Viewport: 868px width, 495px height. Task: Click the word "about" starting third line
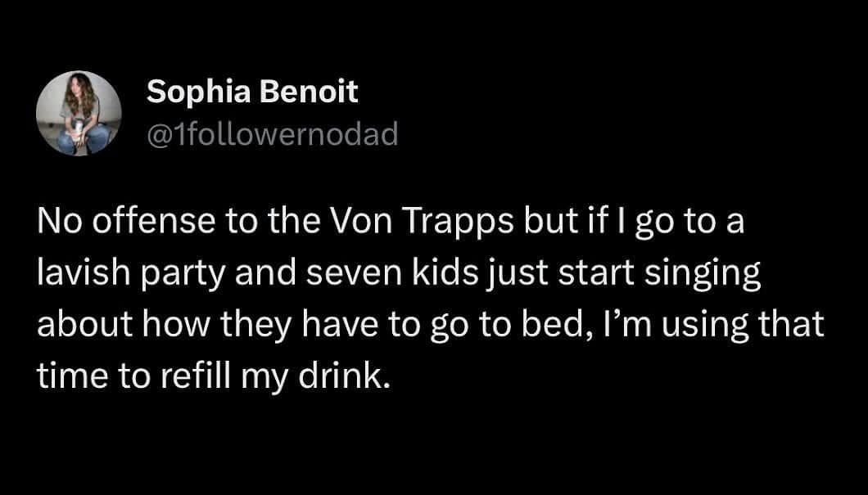click(x=79, y=325)
